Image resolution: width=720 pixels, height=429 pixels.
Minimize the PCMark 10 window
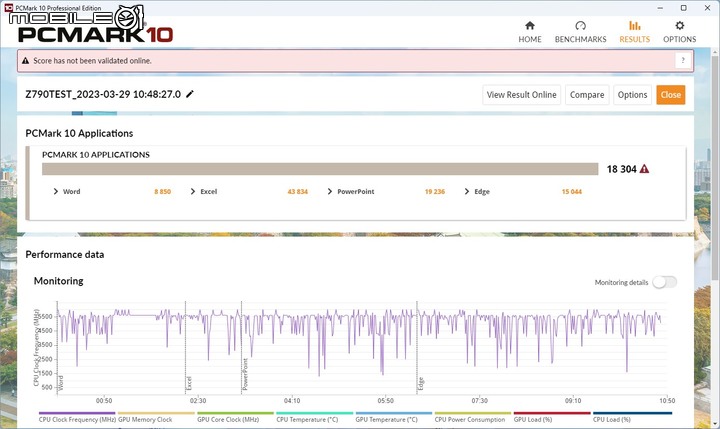point(660,8)
